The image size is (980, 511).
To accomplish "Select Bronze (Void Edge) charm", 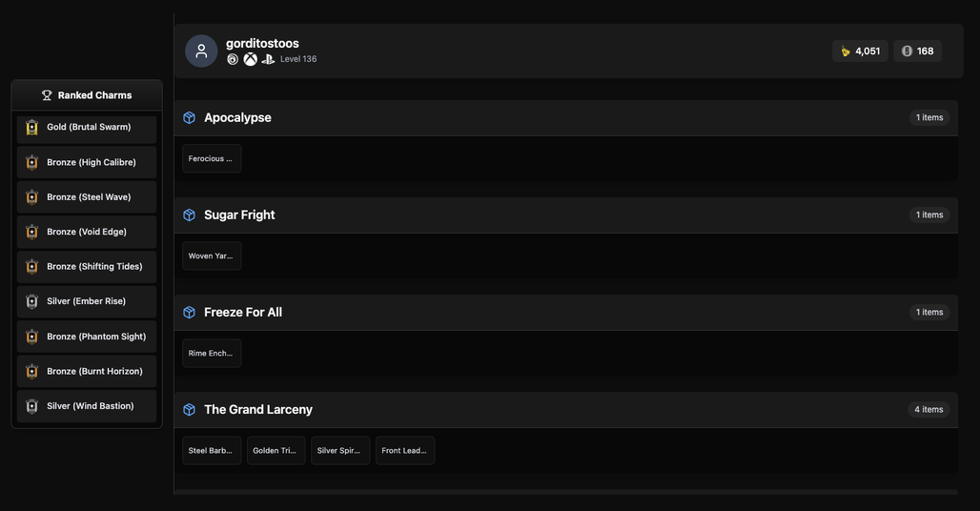I will pos(87,232).
